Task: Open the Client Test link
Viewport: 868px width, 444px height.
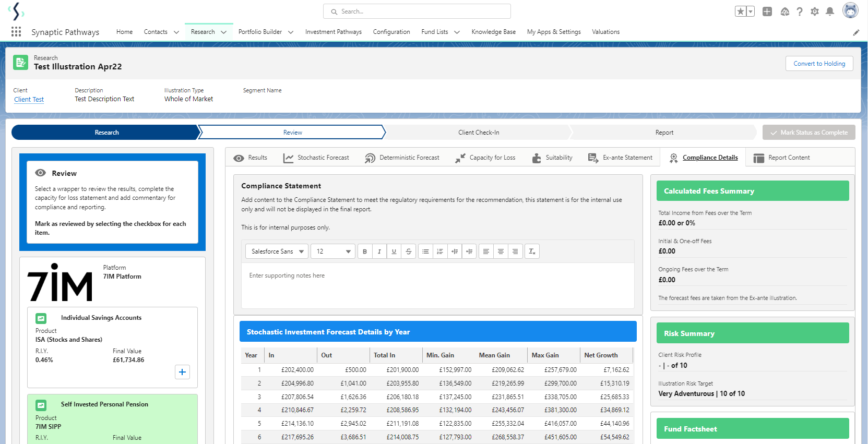Action: click(x=29, y=100)
